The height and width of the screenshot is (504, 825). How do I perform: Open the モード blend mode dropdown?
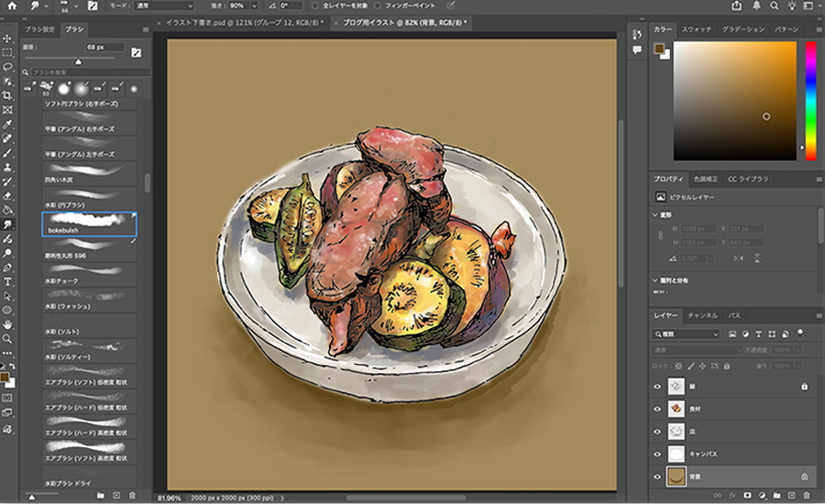162,5
